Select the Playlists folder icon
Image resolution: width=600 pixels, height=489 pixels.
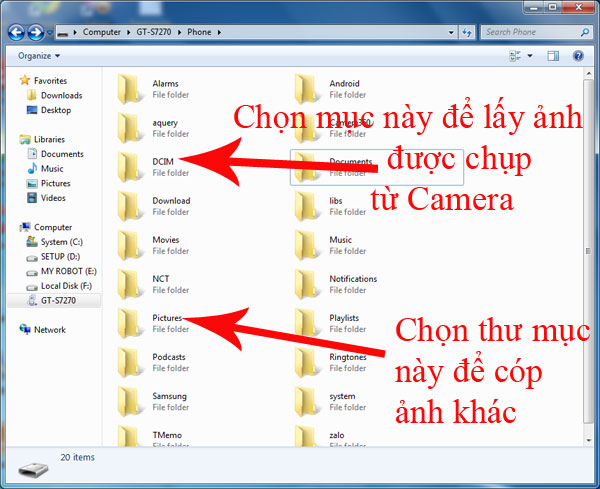[x=305, y=323]
